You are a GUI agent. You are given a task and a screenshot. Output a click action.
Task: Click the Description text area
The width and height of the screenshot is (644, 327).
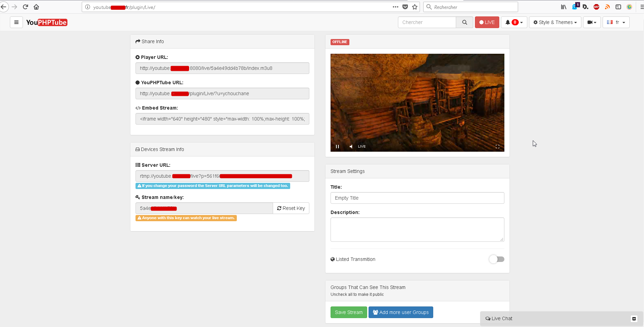tap(417, 229)
